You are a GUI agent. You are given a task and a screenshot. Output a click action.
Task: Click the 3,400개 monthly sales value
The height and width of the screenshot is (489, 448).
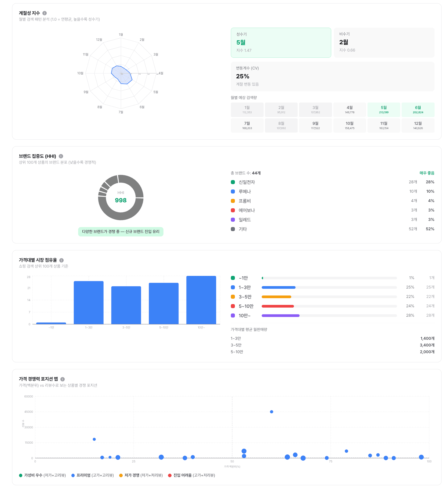[x=427, y=345]
